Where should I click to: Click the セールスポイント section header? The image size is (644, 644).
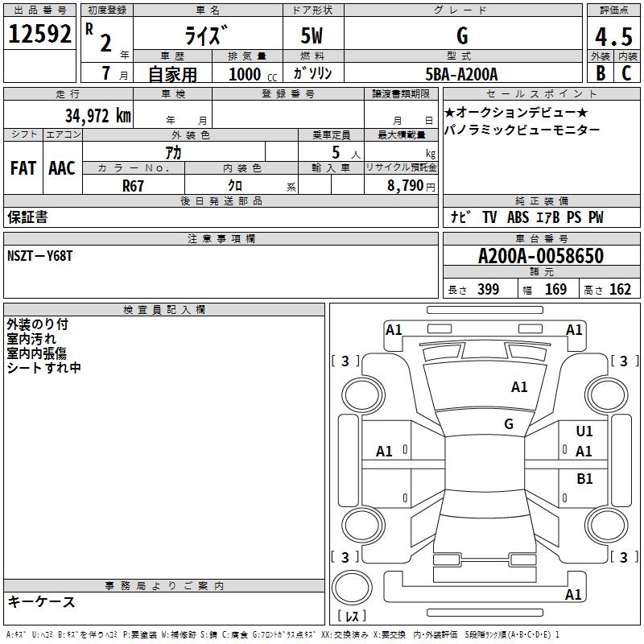541,93
